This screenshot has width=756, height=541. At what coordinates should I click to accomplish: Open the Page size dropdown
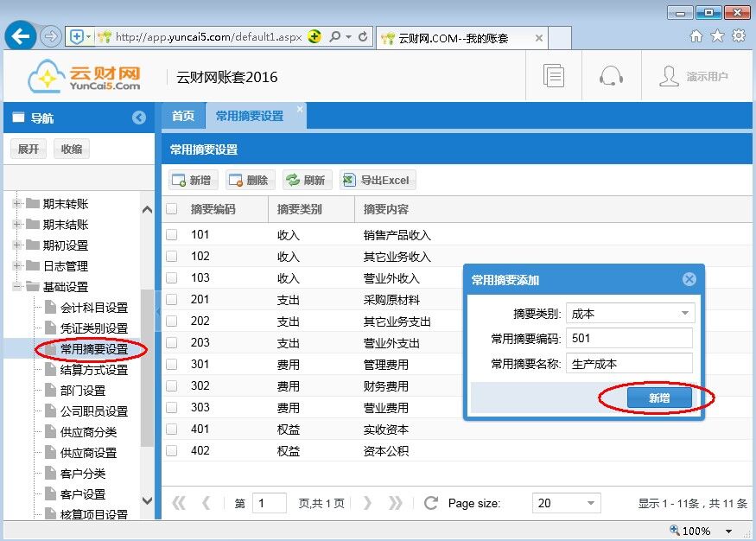click(x=591, y=503)
